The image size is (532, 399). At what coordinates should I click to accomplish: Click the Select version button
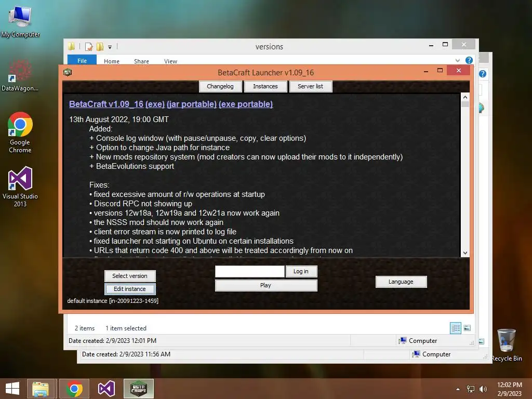pos(130,276)
